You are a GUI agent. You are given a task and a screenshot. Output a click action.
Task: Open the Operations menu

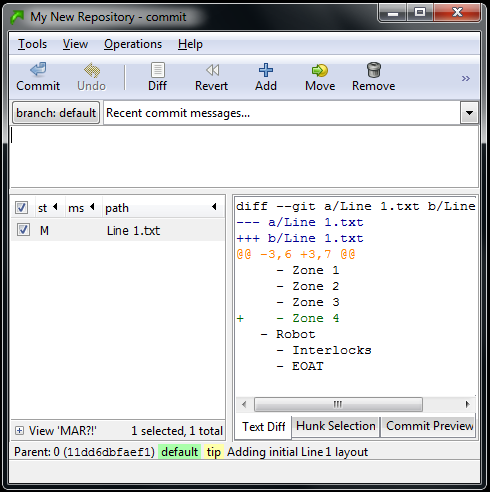tap(133, 44)
